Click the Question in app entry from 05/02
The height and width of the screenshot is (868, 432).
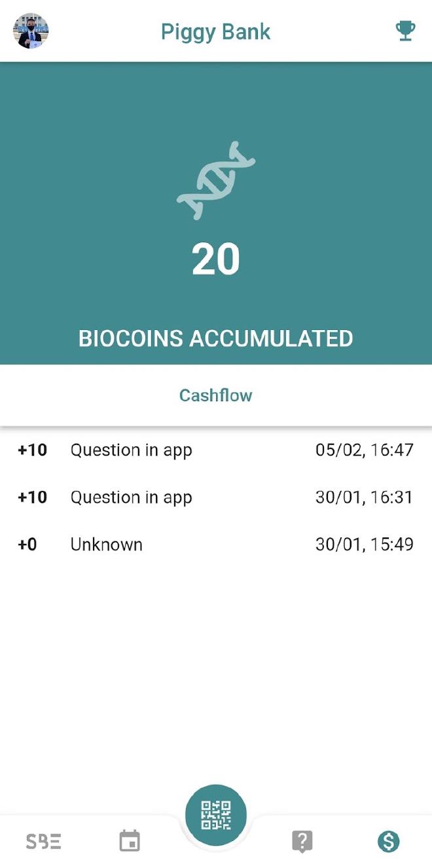point(131,450)
